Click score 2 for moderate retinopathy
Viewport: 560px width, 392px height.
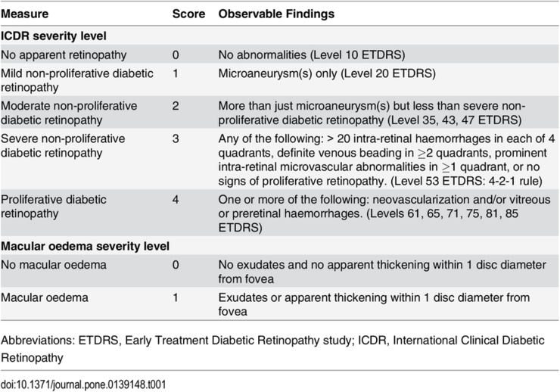(x=176, y=106)
